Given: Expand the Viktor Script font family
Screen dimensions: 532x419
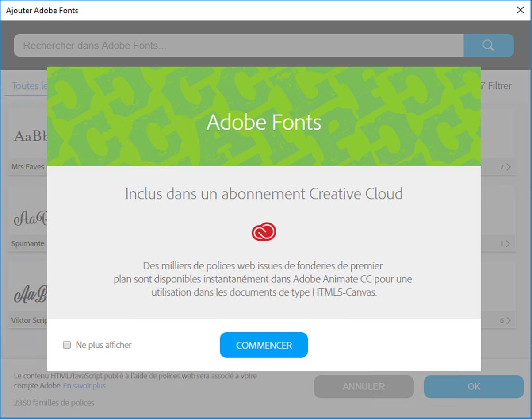Looking at the screenshot, I should [x=507, y=320].
